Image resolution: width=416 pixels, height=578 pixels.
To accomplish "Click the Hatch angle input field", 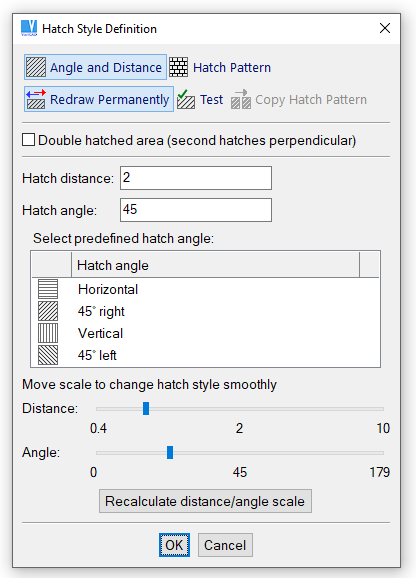I will pyautogui.click(x=196, y=210).
